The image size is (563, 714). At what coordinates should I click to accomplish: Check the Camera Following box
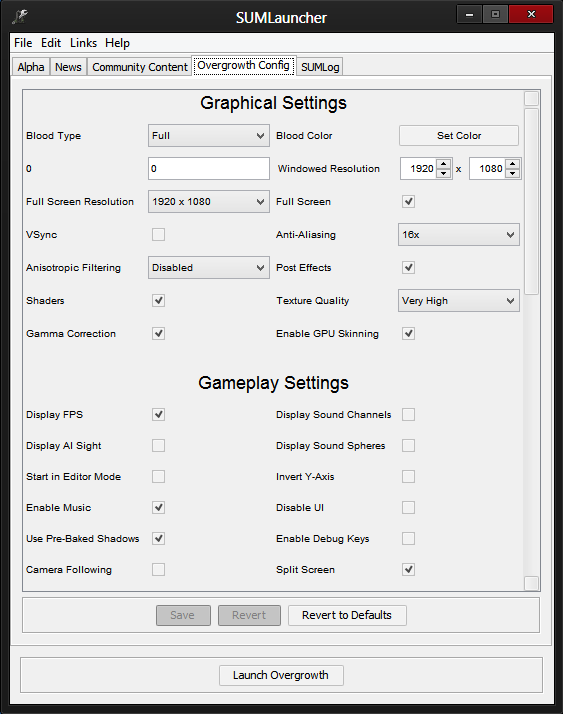pos(159,570)
